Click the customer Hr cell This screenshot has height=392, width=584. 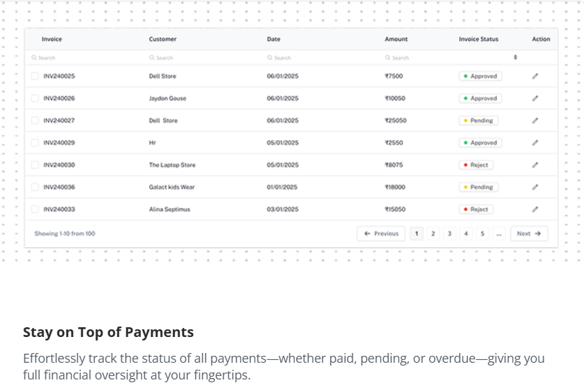(x=153, y=143)
